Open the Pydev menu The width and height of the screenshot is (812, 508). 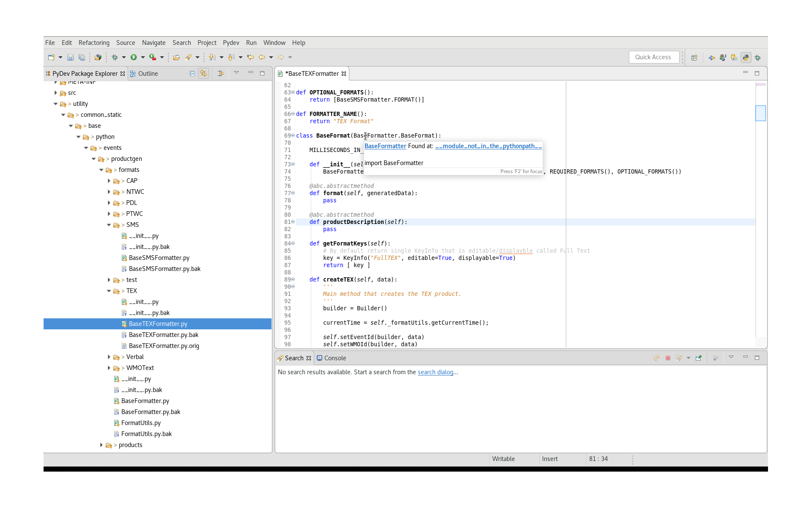(x=231, y=43)
